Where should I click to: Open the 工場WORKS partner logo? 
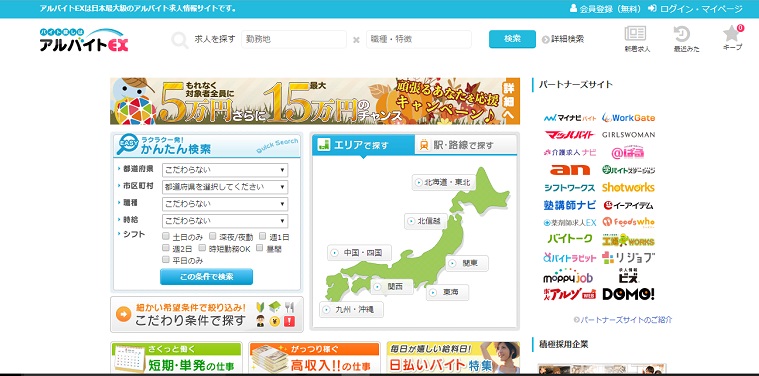pyautogui.click(x=628, y=240)
